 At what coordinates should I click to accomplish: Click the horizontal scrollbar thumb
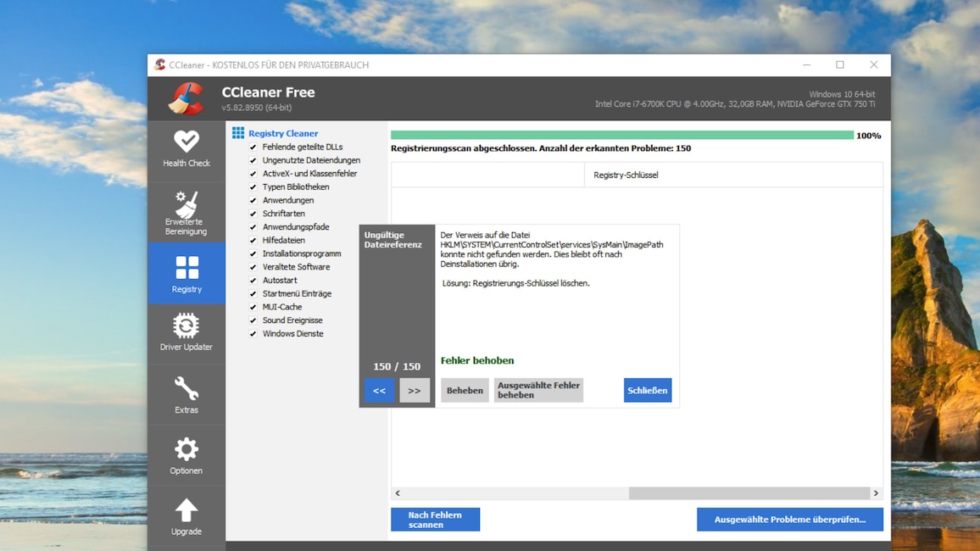(x=749, y=493)
